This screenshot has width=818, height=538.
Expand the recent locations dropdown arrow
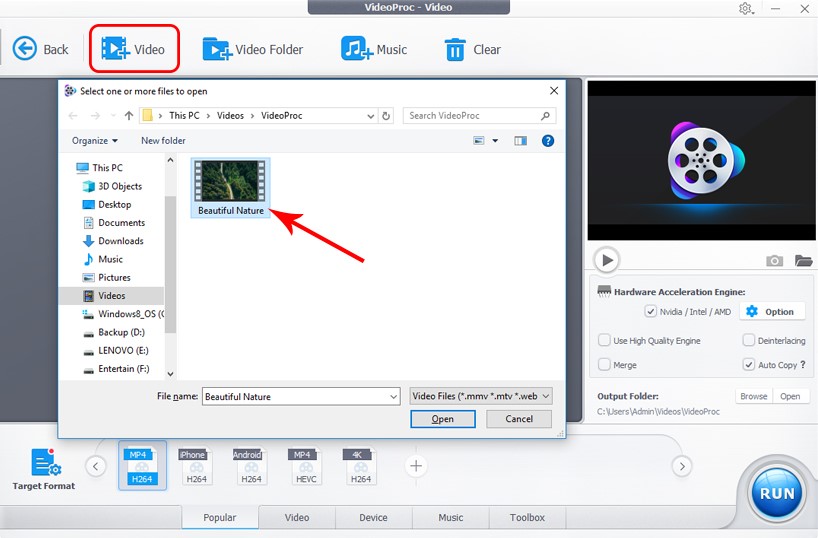coord(113,116)
